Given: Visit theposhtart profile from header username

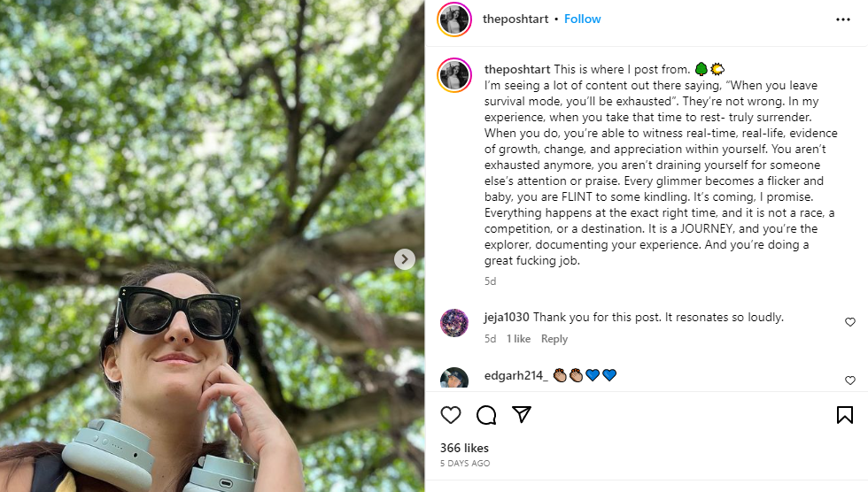Looking at the screenshot, I should click(x=515, y=19).
